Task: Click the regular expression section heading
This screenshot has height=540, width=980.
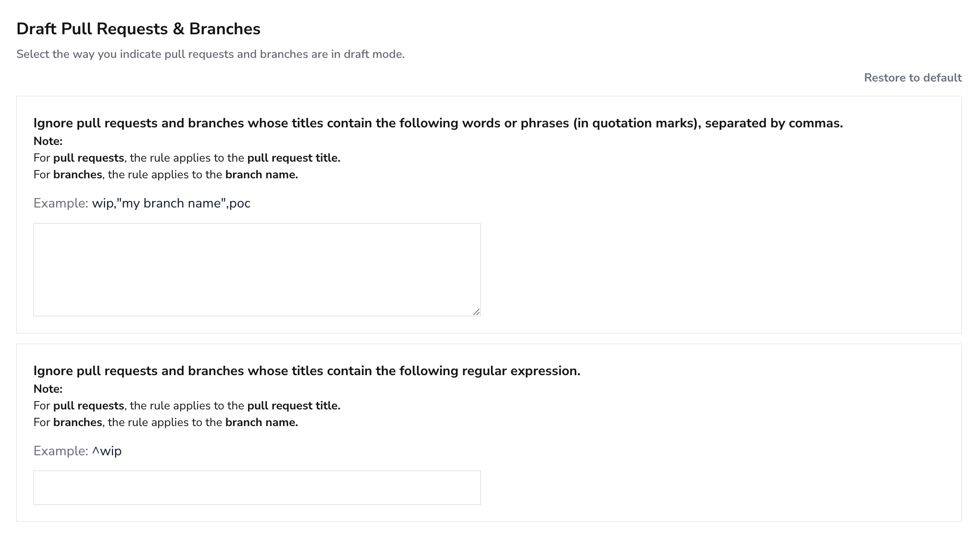Action: pos(307,371)
